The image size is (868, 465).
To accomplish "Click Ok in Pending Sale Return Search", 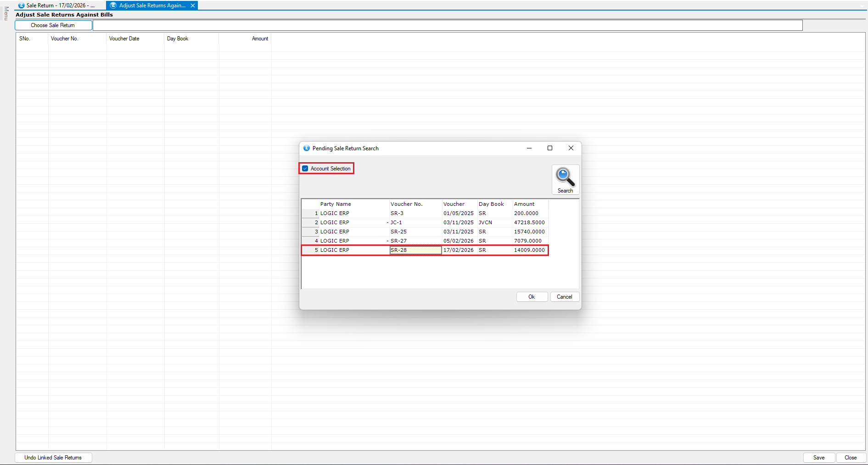I will 532,297.
